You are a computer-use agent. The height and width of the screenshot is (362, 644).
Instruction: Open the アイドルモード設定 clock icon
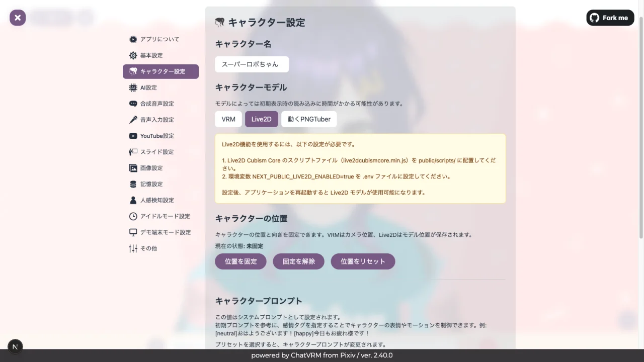(133, 216)
